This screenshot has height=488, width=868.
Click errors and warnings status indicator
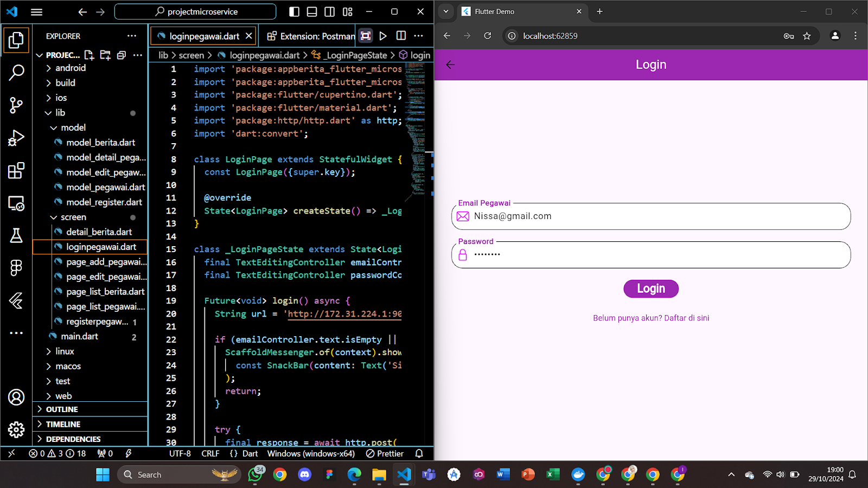pos(57,453)
